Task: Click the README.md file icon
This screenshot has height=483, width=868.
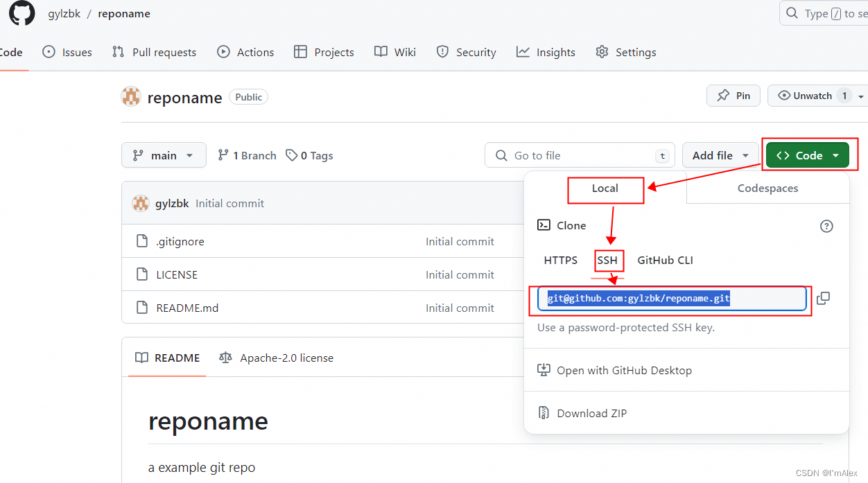Action: (142, 308)
